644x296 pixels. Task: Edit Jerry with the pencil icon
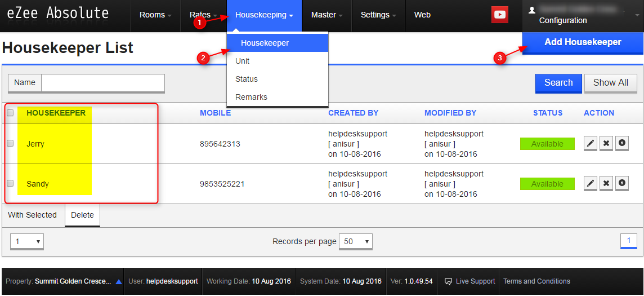[x=590, y=143]
